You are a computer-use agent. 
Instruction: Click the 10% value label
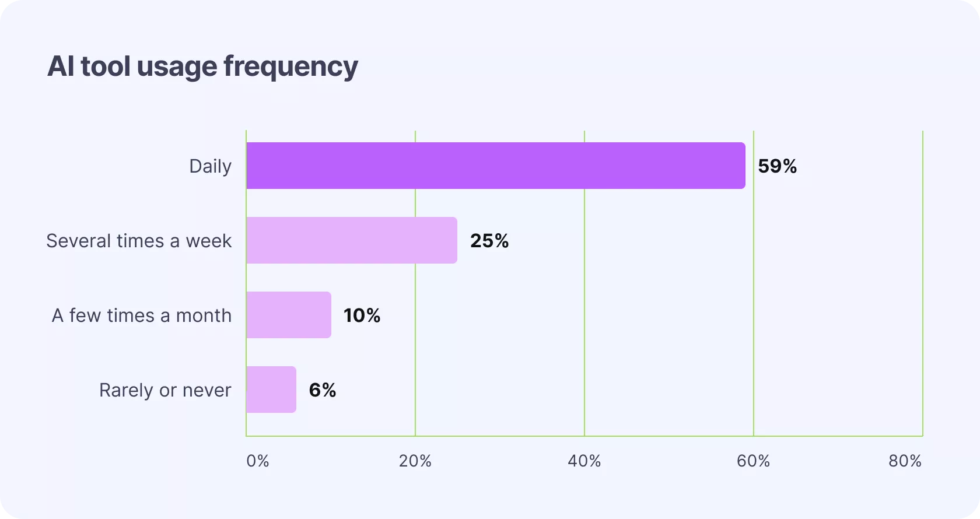(362, 315)
